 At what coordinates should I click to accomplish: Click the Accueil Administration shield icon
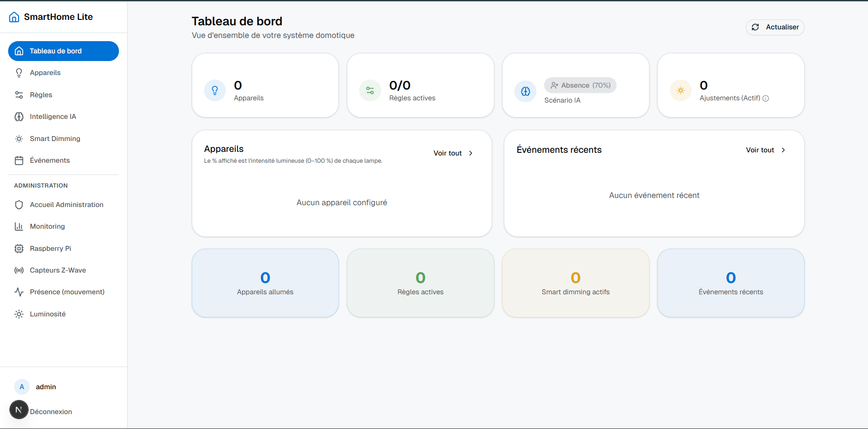[19, 204]
